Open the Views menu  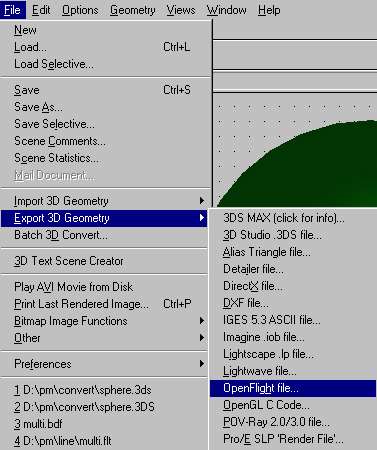click(x=181, y=10)
